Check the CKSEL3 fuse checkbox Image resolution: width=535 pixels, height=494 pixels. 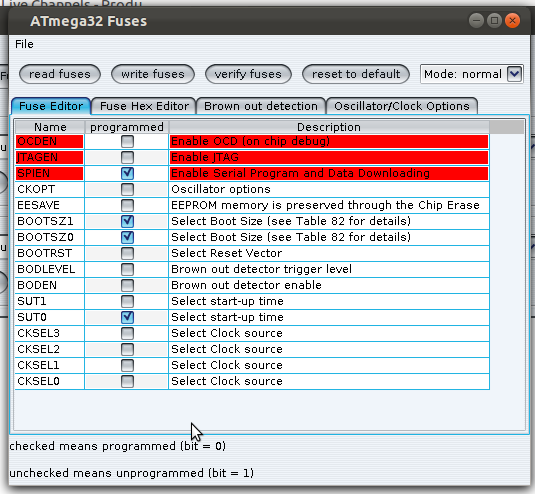tap(127, 333)
